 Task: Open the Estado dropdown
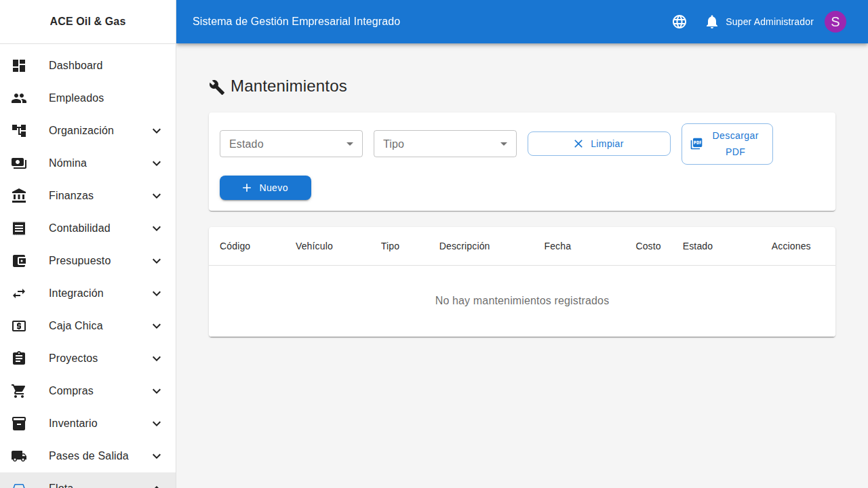tap(290, 144)
